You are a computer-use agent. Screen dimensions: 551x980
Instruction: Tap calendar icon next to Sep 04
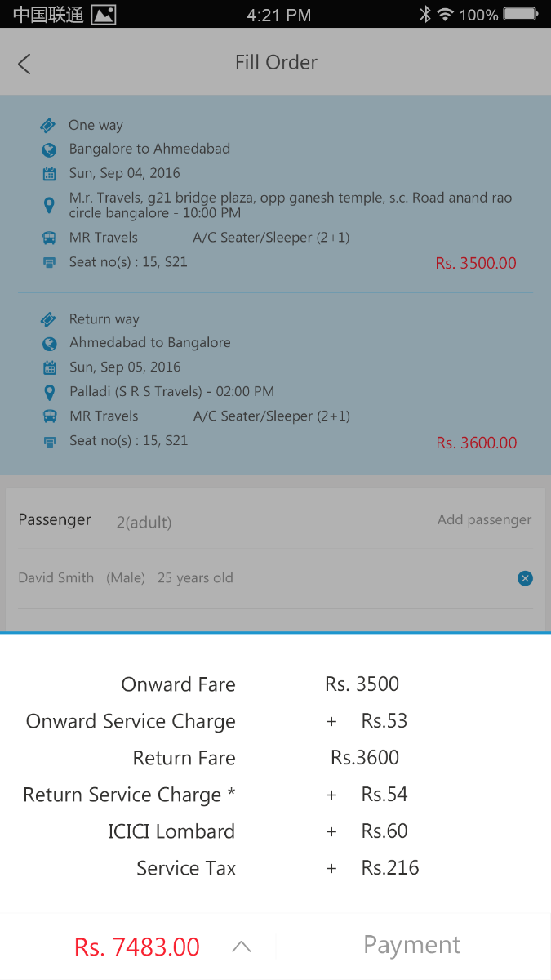pyautogui.click(x=49, y=174)
